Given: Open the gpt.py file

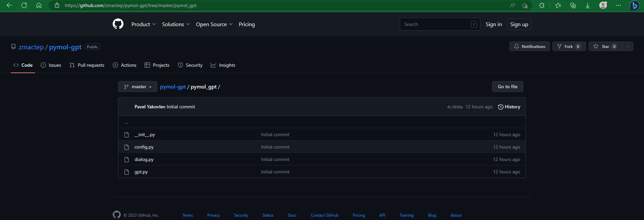Looking at the screenshot, I should tap(141, 172).
